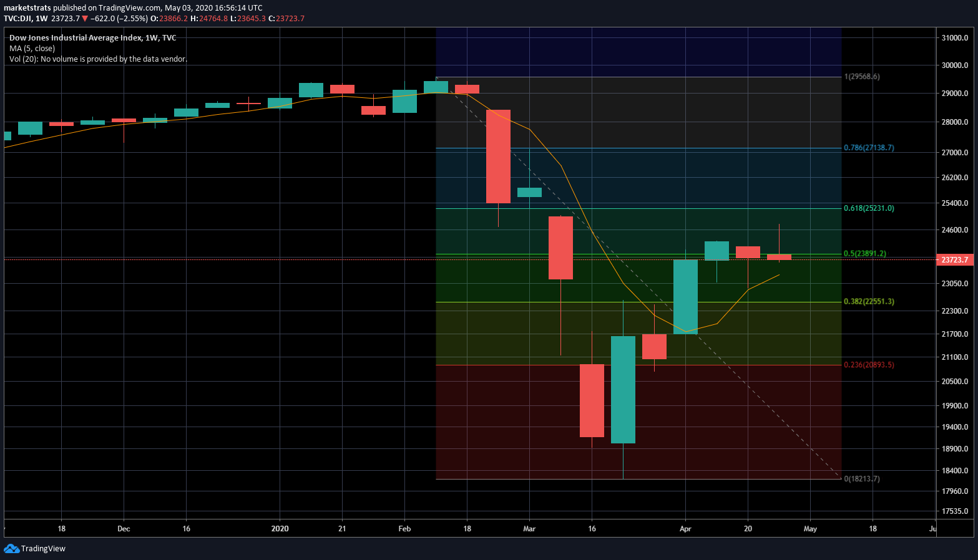
Task: Click the 0.5(23891.2) Fibonacci label
Action: pos(865,254)
